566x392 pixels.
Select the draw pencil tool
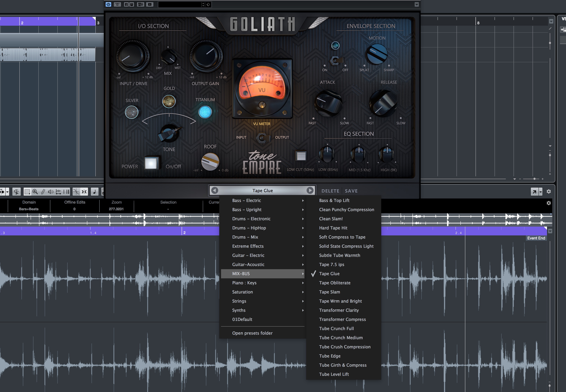(x=43, y=192)
